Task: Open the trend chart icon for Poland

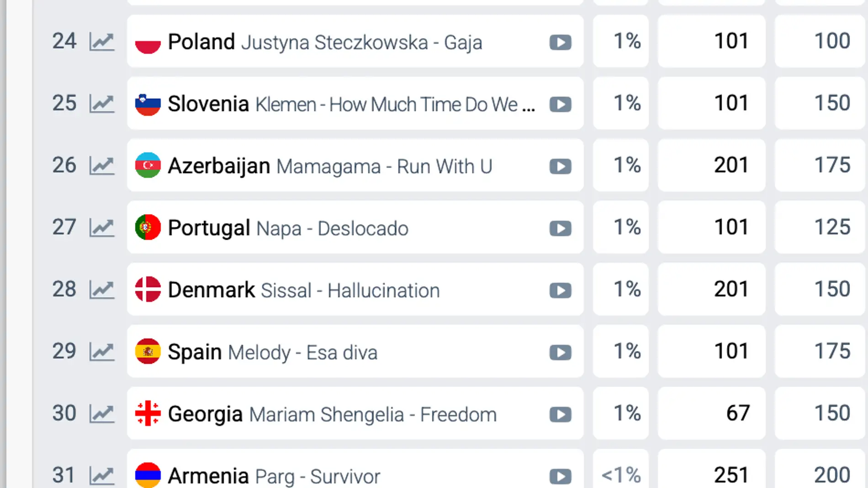Action: point(101,42)
